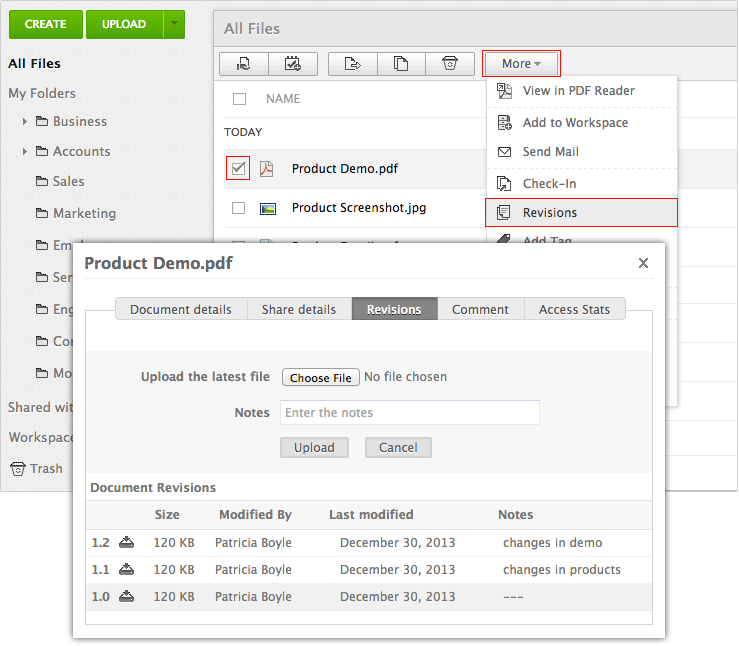Click the calendar-check toolbar icon
Viewport: 739px width, 646px height.
293,64
